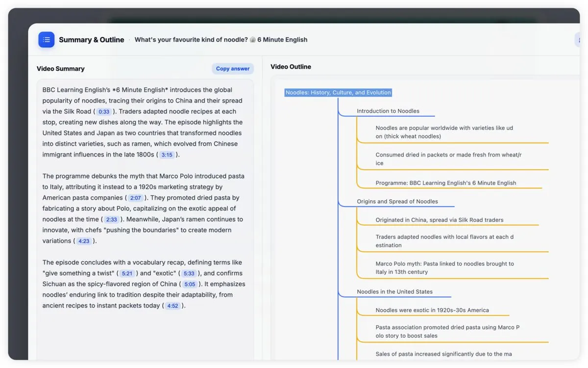Jump to timestamp 4:52
Screen dimensions: 588x368
coord(172,306)
